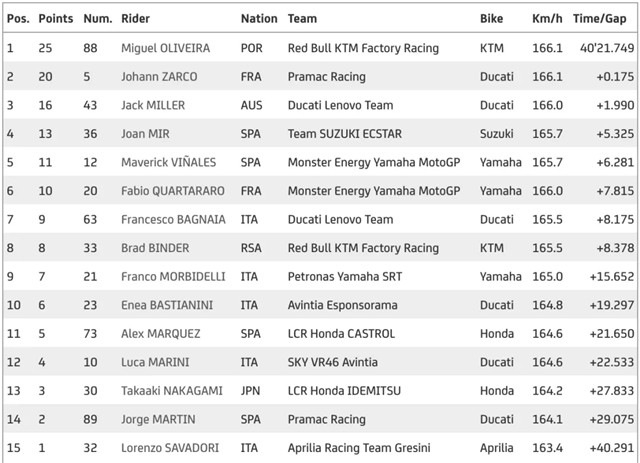The width and height of the screenshot is (640, 463).
Task: Click the Rider column header
Action: coord(135,19)
